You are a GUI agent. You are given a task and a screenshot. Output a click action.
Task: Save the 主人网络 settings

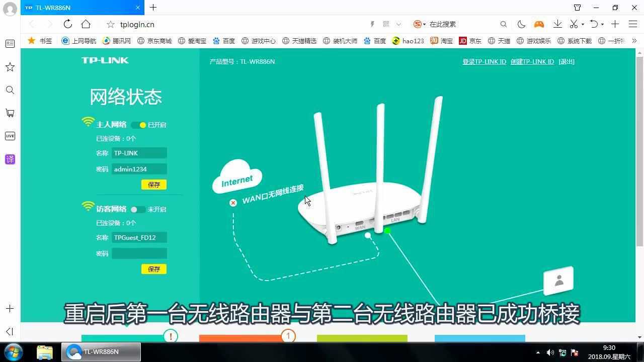(x=154, y=185)
